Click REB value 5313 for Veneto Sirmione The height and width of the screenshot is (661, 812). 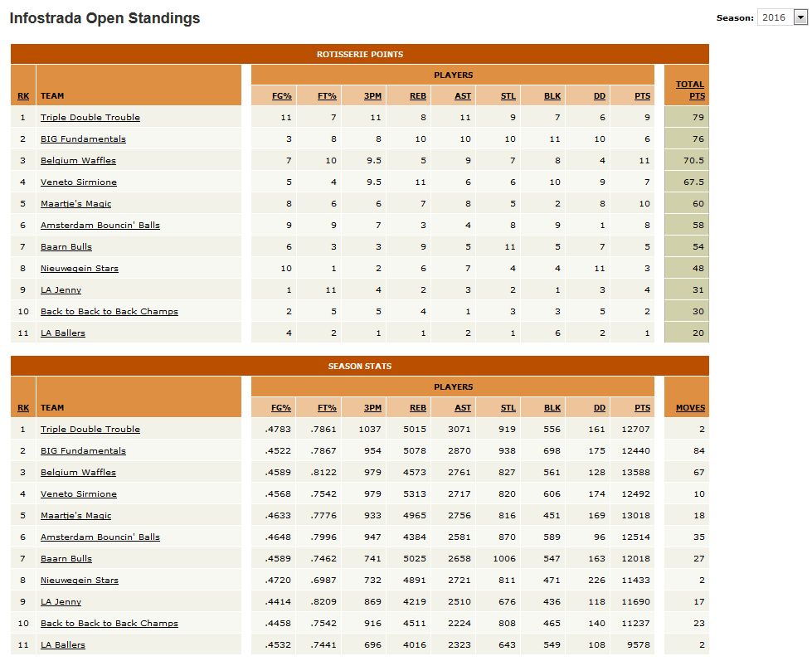pyautogui.click(x=415, y=493)
